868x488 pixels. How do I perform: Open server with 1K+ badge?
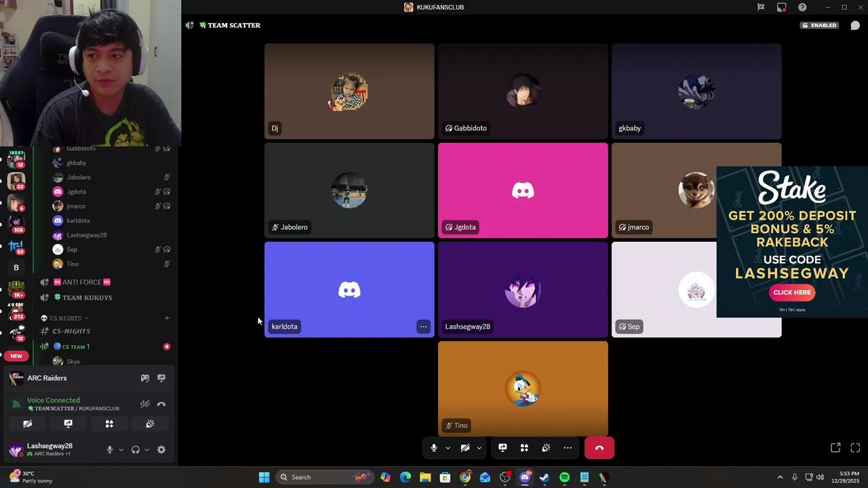(16, 289)
